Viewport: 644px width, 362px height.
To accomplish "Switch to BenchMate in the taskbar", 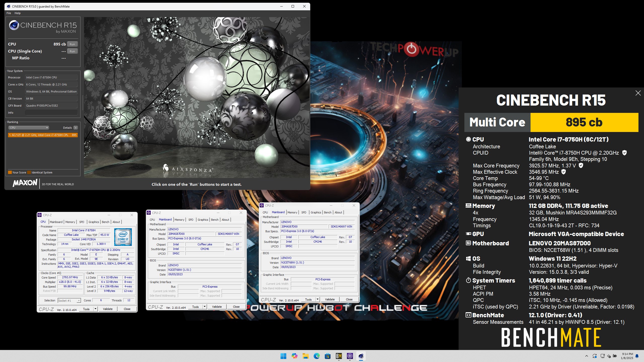I will point(339,356).
